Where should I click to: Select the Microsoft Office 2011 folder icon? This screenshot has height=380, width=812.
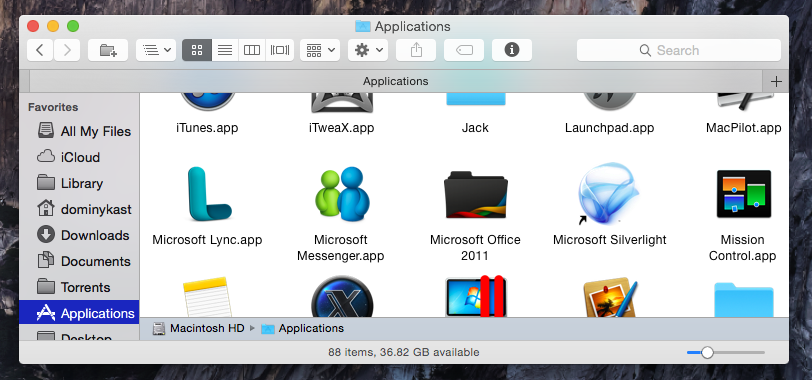475,195
